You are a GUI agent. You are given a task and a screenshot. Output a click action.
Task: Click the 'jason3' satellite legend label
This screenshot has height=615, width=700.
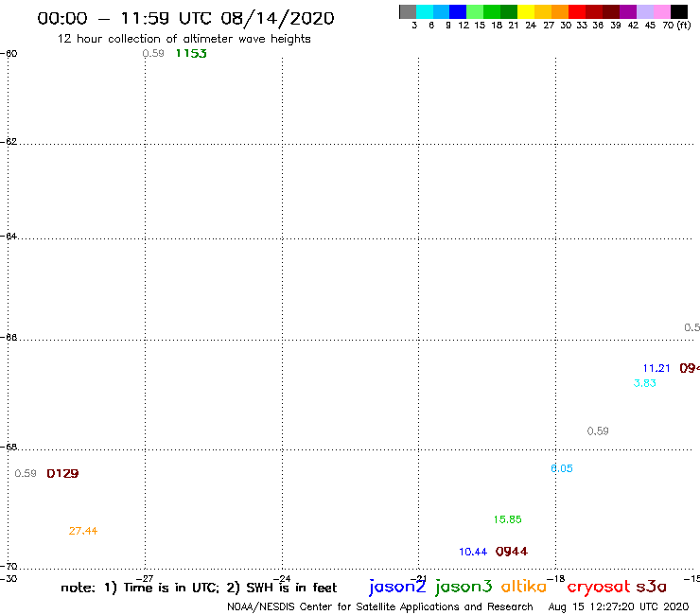464,587
